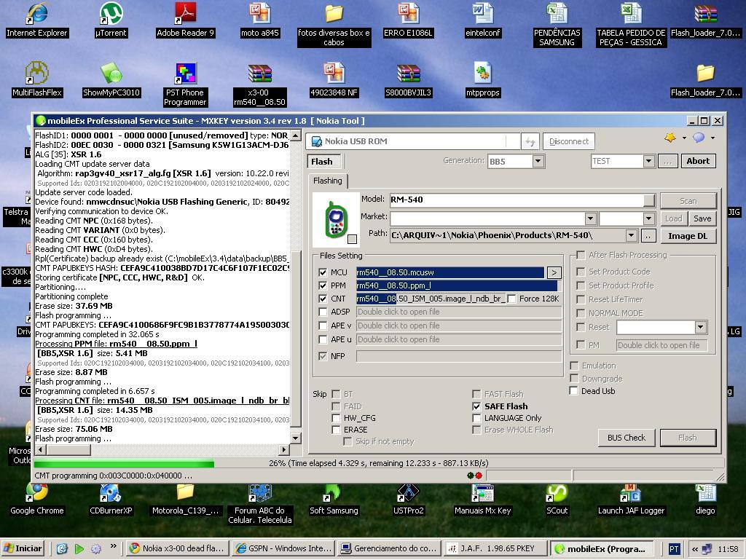Uncheck the MCU file checkbox
This screenshot has height=560, width=746.
point(323,272)
